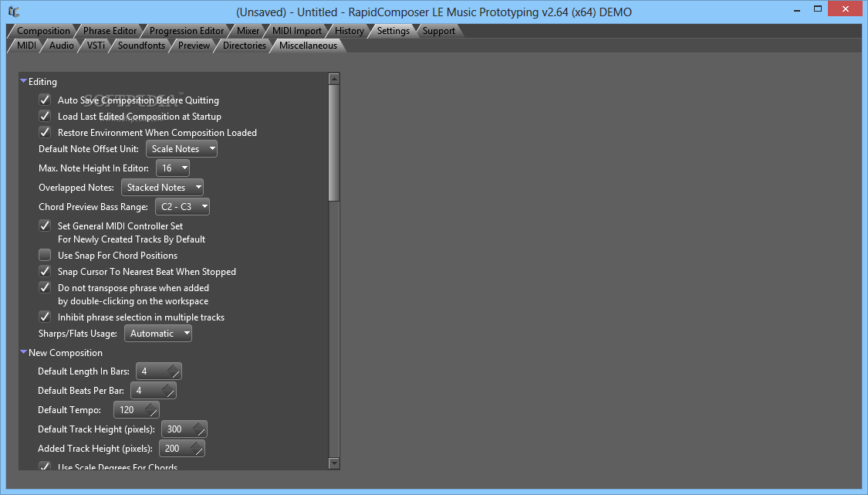The width and height of the screenshot is (868, 495).
Task: Close the RapidComposer window
Action: coord(846,8)
